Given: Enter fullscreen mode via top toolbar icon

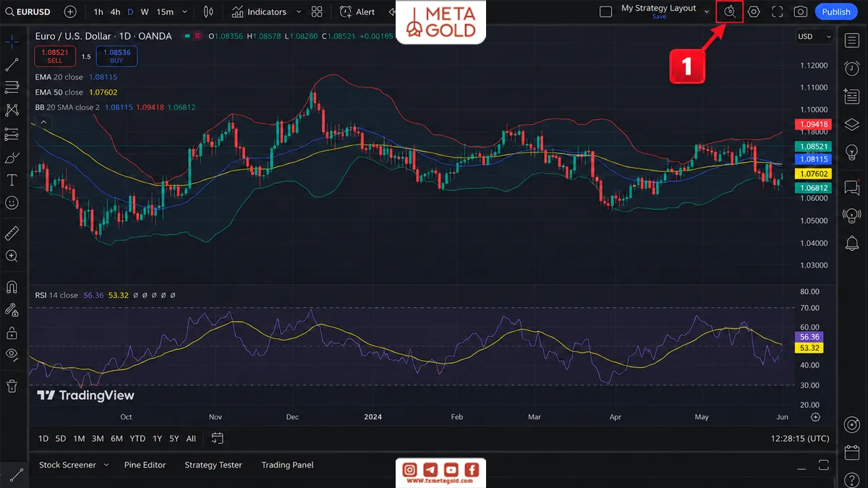Looking at the screenshot, I should click(x=777, y=12).
